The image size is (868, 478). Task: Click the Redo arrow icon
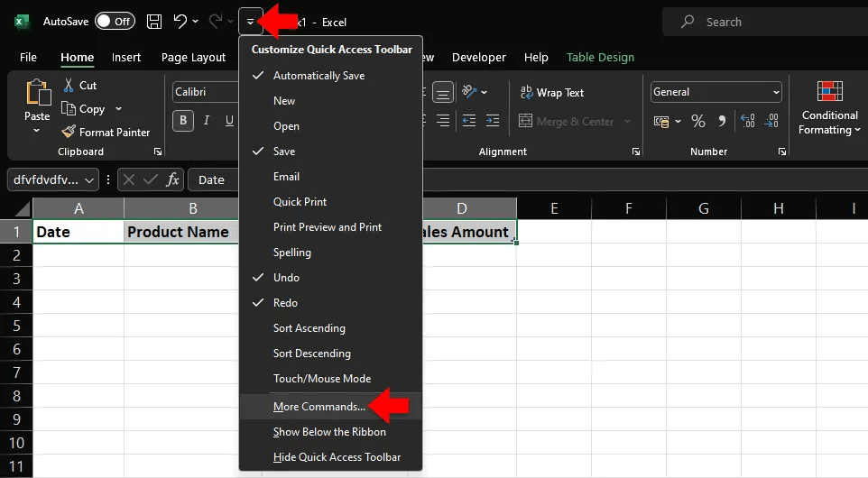click(216, 22)
